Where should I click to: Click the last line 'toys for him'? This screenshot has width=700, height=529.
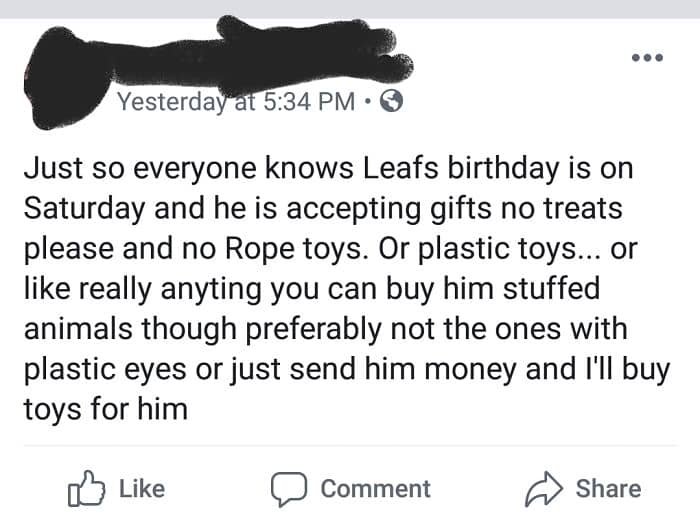[105, 409]
